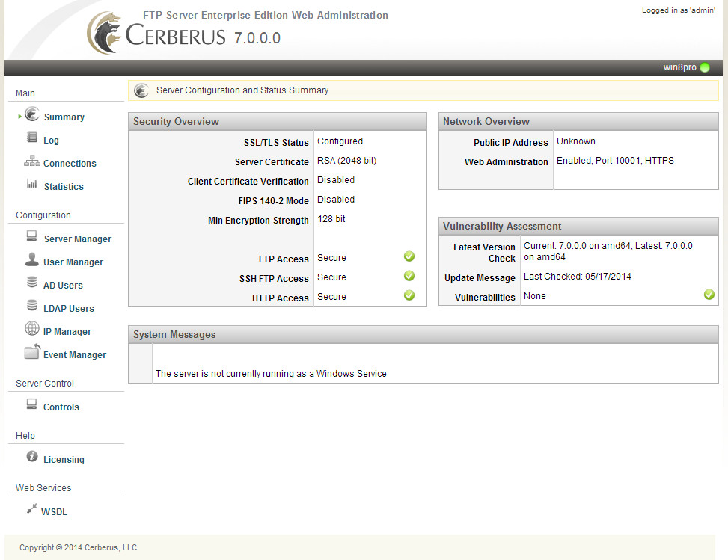
Task: Click the Public IP Address "Unknown" value
Action: coord(576,141)
